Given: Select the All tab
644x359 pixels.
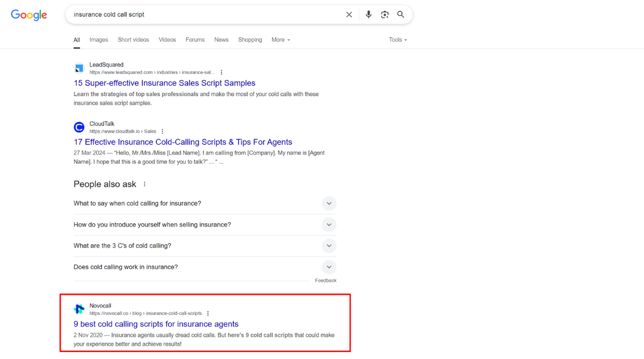Looking at the screenshot, I should pyautogui.click(x=77, y=40).
